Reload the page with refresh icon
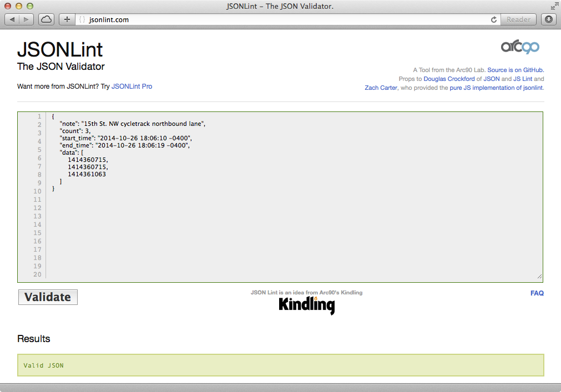The height and width of the screenshot is (392, 561). [493, 19]
